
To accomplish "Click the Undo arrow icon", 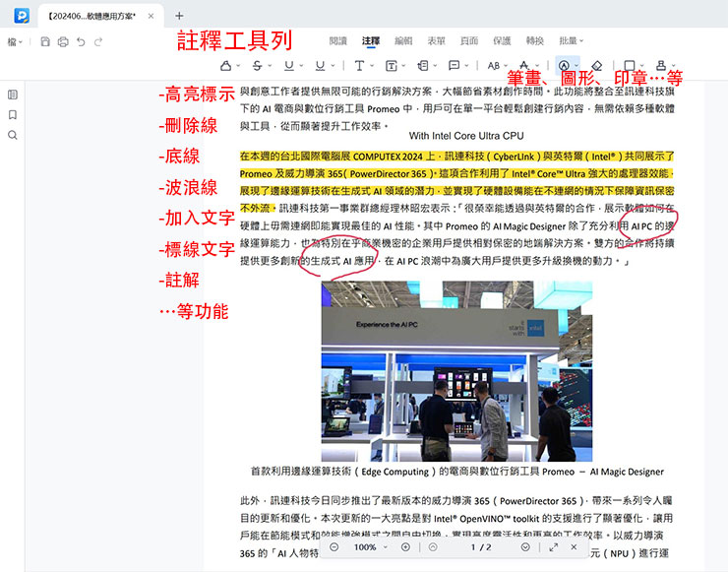I will 81,41.
